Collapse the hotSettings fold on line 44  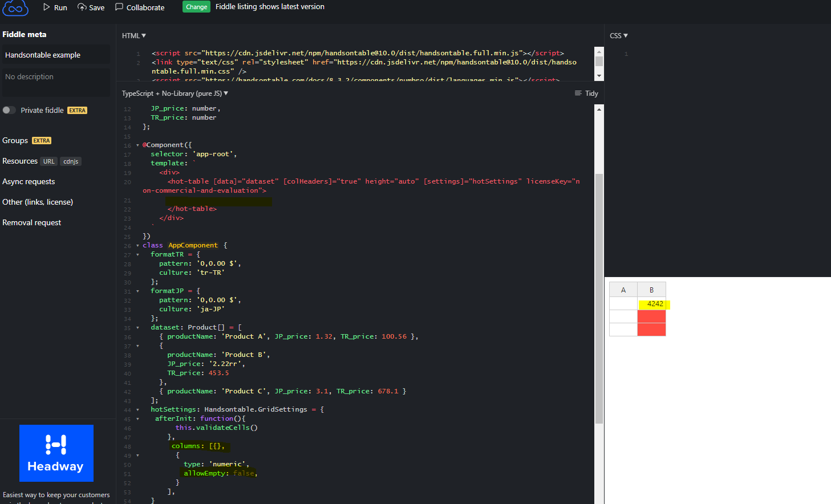click(x=137, y=410)
